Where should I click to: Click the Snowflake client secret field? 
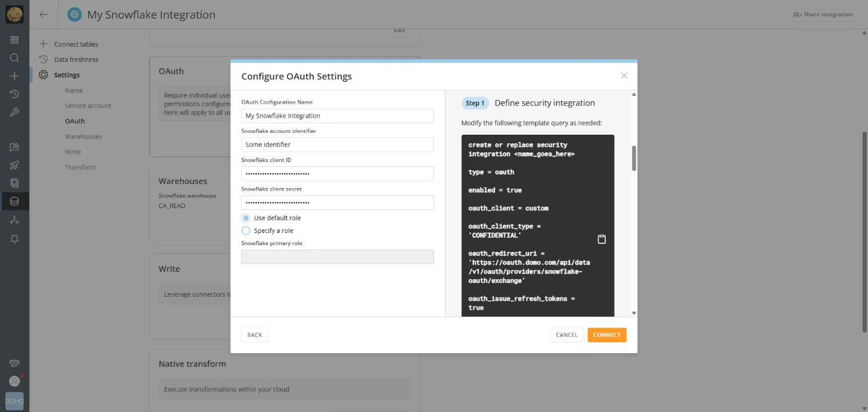pyautogui.click(x=338, y=203)
